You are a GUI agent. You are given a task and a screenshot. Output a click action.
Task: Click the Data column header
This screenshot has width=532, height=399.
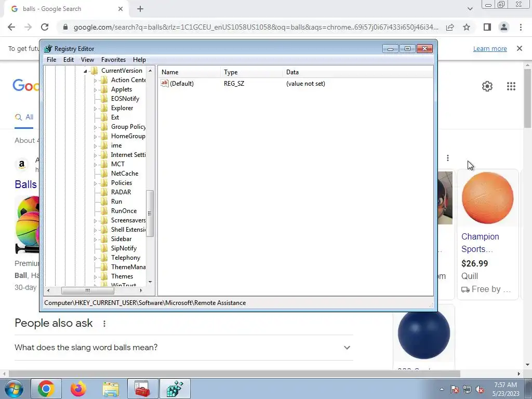coord(358,72)
